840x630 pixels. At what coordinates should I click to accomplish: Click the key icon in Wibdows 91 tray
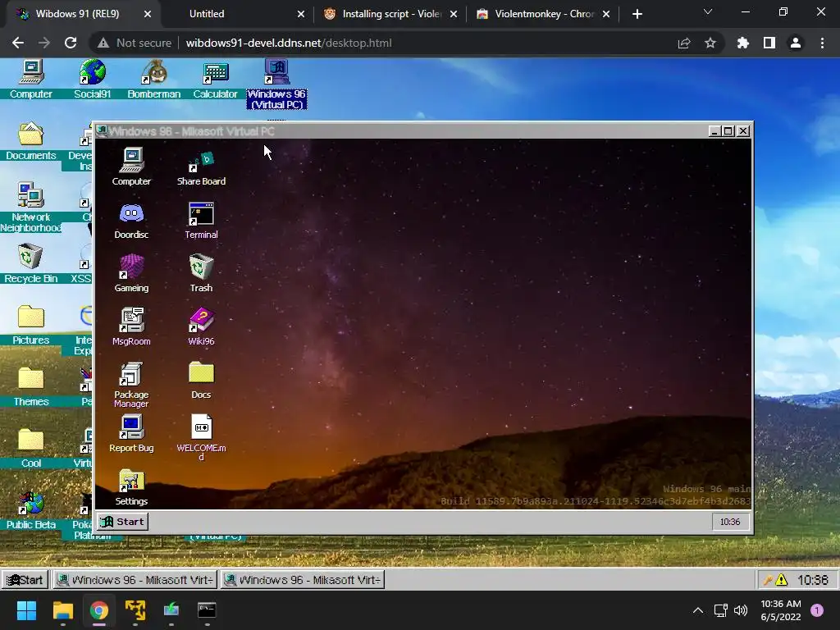pos(768,580)
